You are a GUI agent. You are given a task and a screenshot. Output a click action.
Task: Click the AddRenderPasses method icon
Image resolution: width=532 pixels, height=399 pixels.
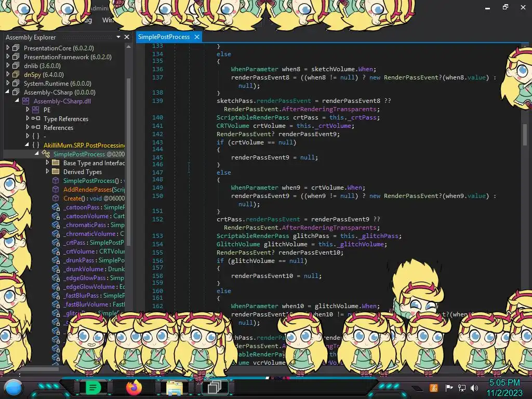[x=56, y=189]
